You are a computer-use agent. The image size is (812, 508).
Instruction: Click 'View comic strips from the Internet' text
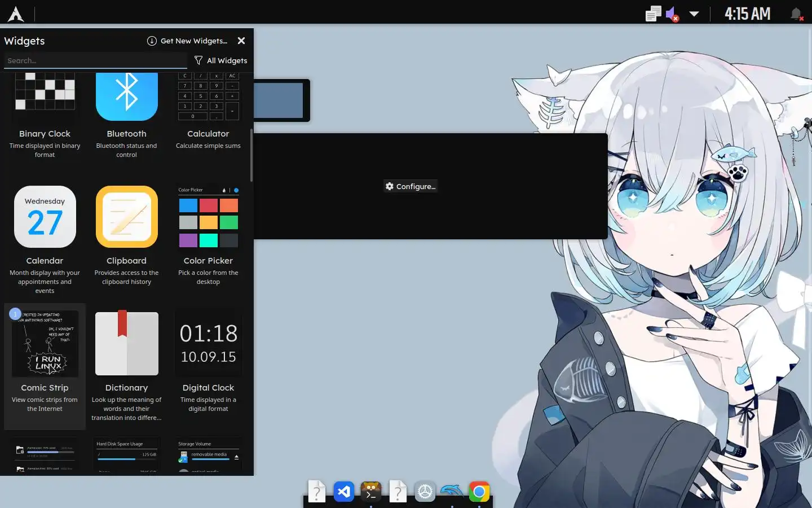pos(45,404)
